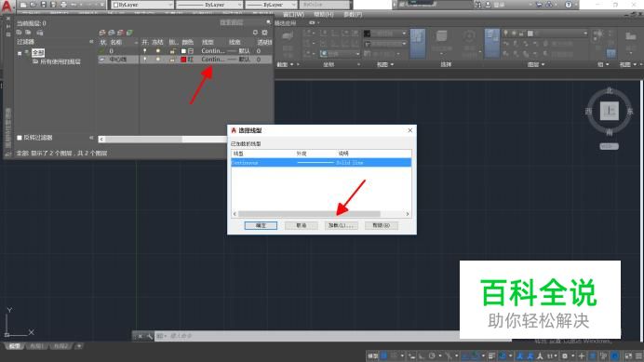
Task: Click the New Property Filter icon
Action: (x=20, y=32)
